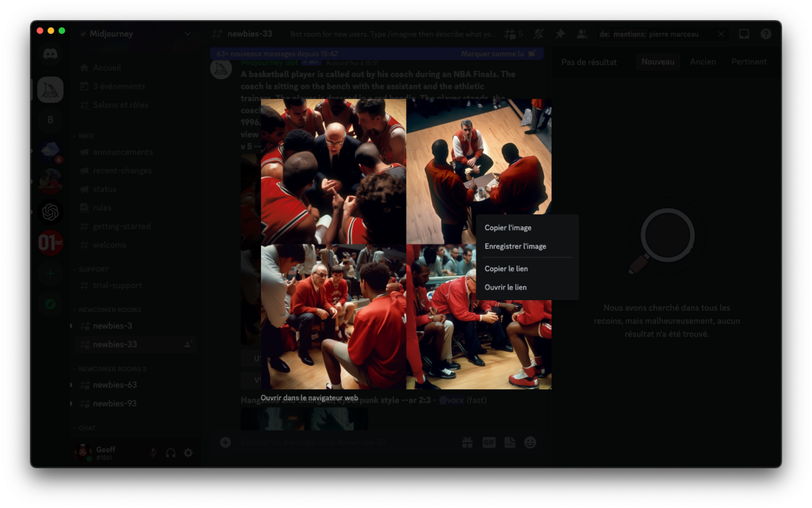Click the pinned messages pin icon
This screenshot has width=812, height=508.
(x=559, y=34)
